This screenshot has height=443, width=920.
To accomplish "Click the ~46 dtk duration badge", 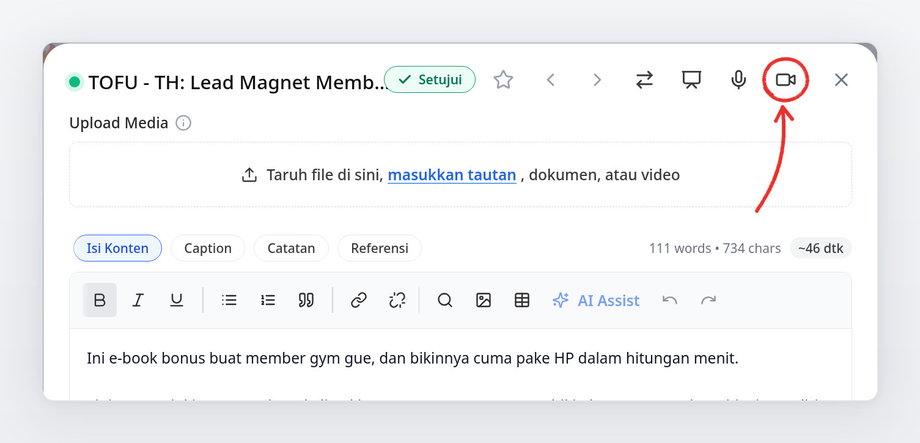I will [x=821, y=248].
